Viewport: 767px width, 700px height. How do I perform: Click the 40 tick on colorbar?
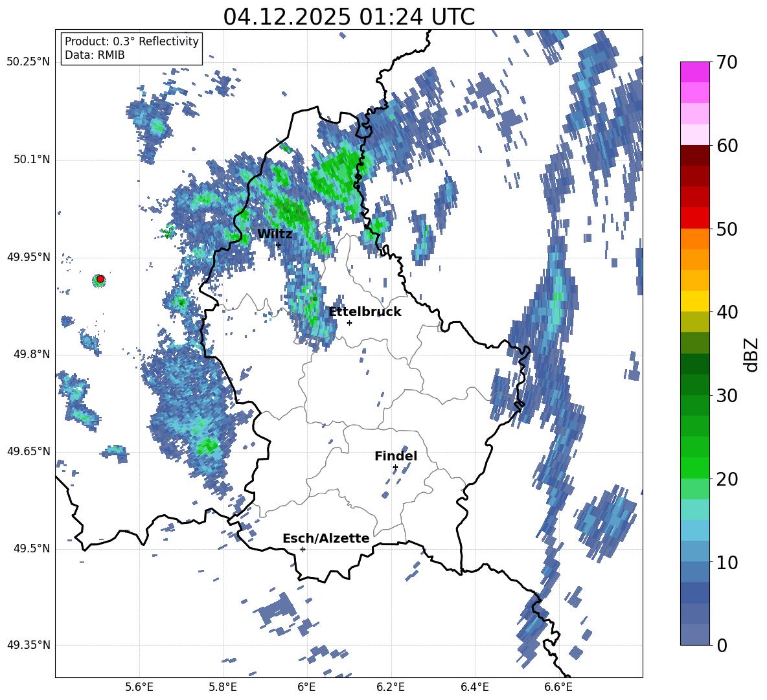tap(727, 312)
